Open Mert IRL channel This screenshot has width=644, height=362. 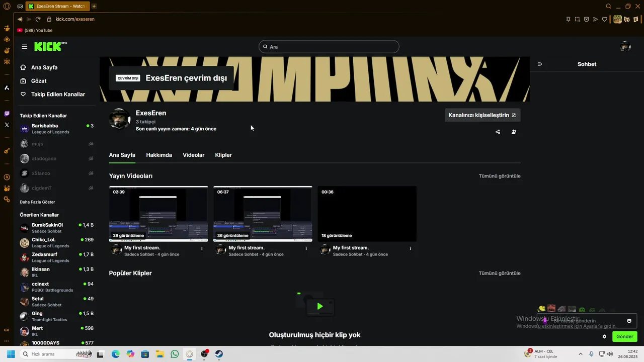pyautogui.click(x=56, y=331)
